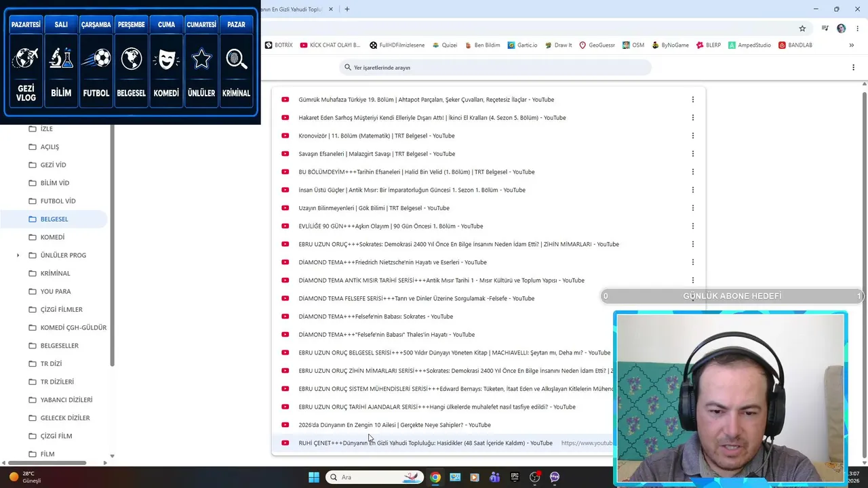
Task: Open the FullHDFilmizlesene bookmark
Action: [x=397, y=45]
